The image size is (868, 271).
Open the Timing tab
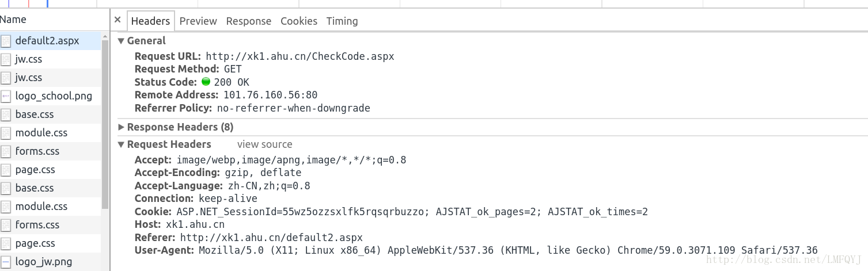pyautogui.click(x=342, y=21)
